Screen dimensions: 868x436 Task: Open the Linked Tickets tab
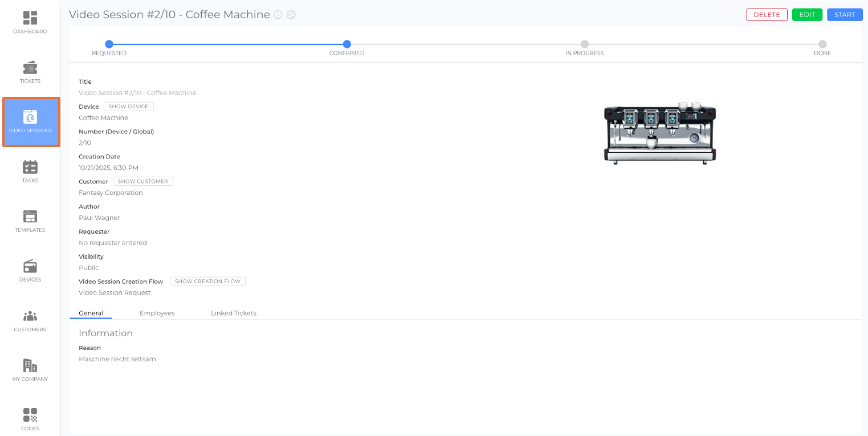(x=233, y=313)
